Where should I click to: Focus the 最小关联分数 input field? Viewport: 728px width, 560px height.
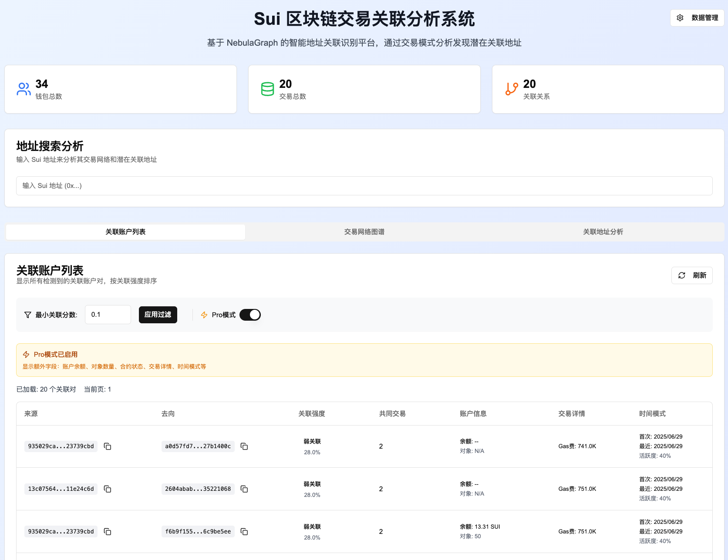click(x=108, y=315)
